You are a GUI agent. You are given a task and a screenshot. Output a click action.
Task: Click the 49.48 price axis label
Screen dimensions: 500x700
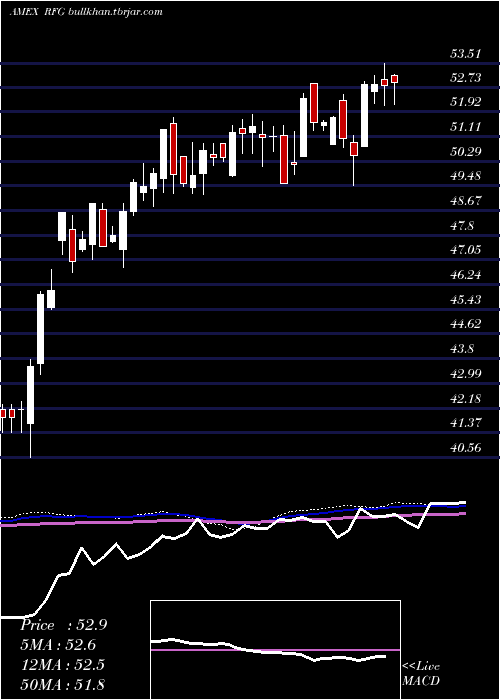(x=466, y=176)
